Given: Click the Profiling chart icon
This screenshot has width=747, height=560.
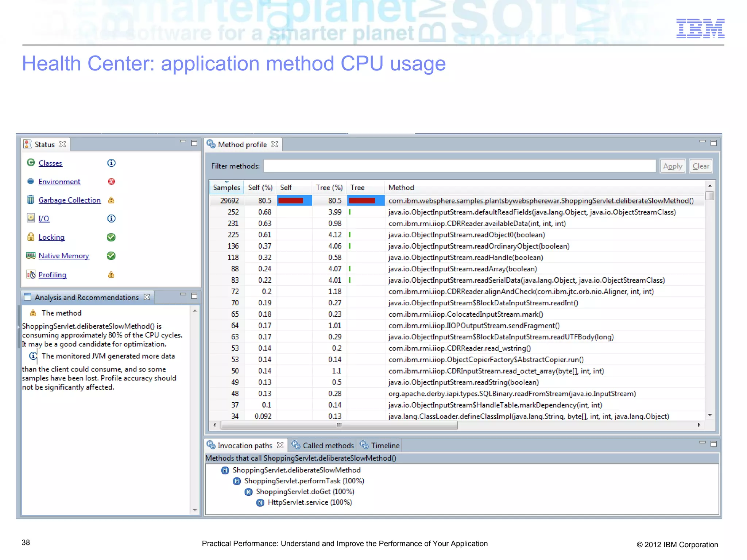Looking at the screenshot, I should tap(31, 274).
